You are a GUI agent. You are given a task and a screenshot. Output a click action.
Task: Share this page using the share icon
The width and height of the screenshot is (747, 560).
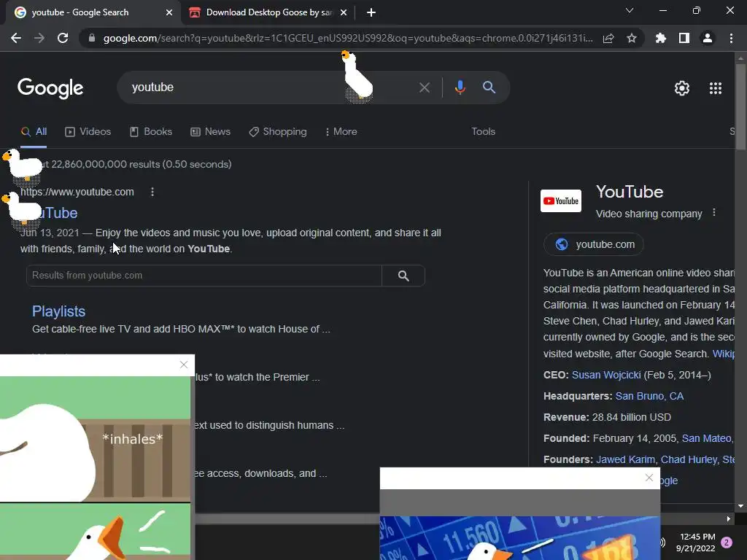(608, 38)
